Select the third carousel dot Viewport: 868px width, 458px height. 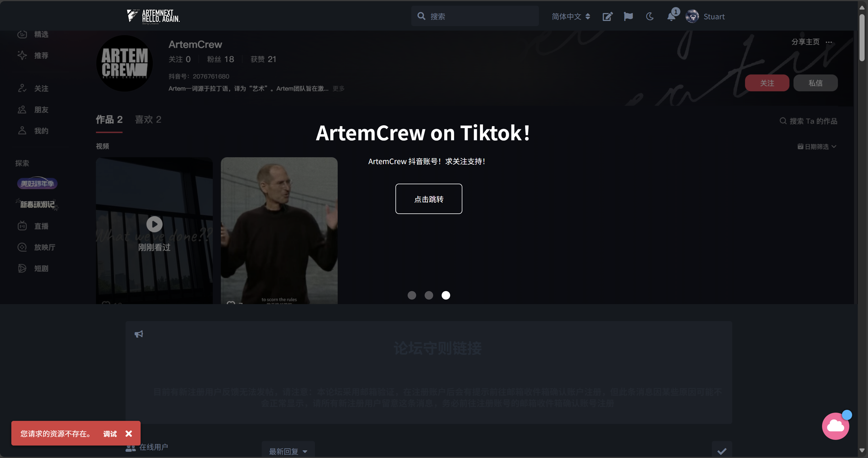(x=446, y=295)
